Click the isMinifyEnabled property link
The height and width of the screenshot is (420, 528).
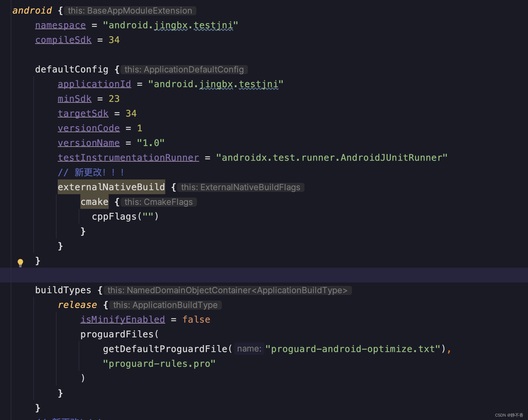tap(123, 319)
